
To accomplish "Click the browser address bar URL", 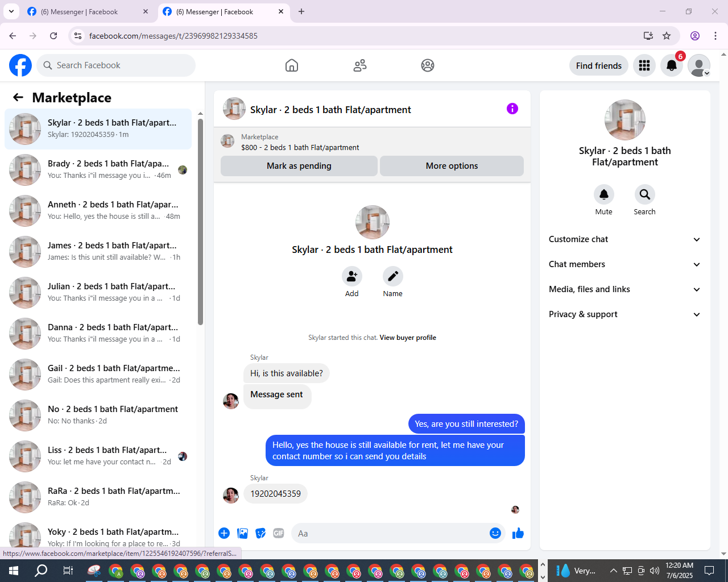I will (173, 36).
